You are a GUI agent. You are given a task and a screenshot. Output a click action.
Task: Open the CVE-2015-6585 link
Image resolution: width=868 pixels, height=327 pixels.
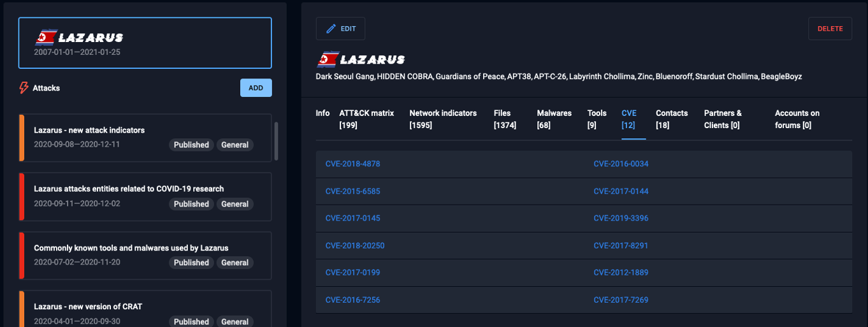(x=352, y=191)
